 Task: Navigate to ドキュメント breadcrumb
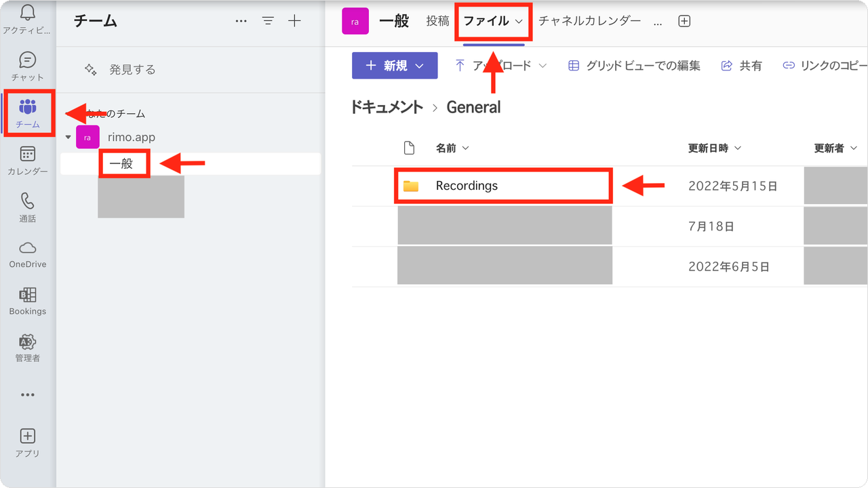pyautogui.click(x=387, y=107)
